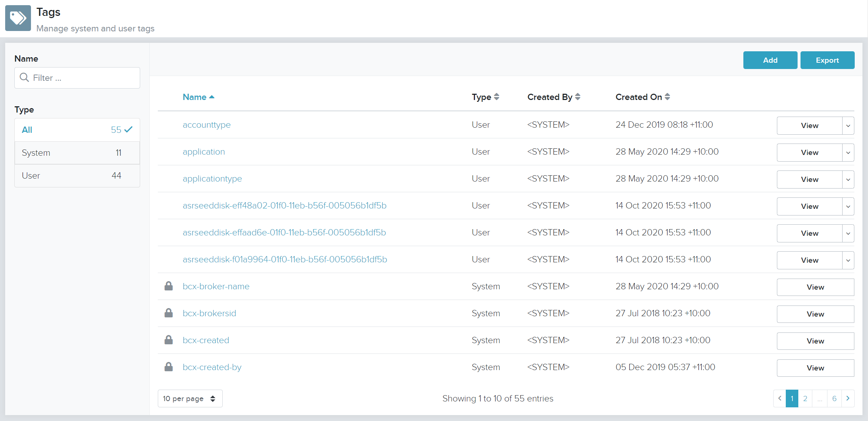
Task: Click lock icon beside bcx-created-by
Action: tap(169, 367)
